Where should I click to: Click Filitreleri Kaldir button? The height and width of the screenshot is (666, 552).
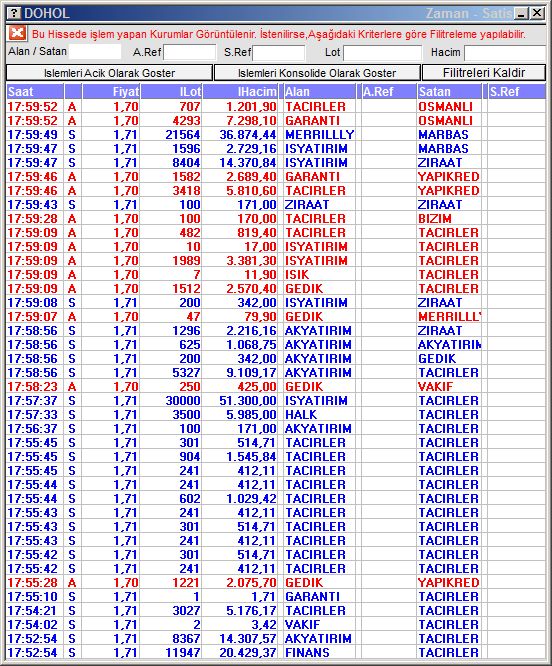click(x=484, y=73)
